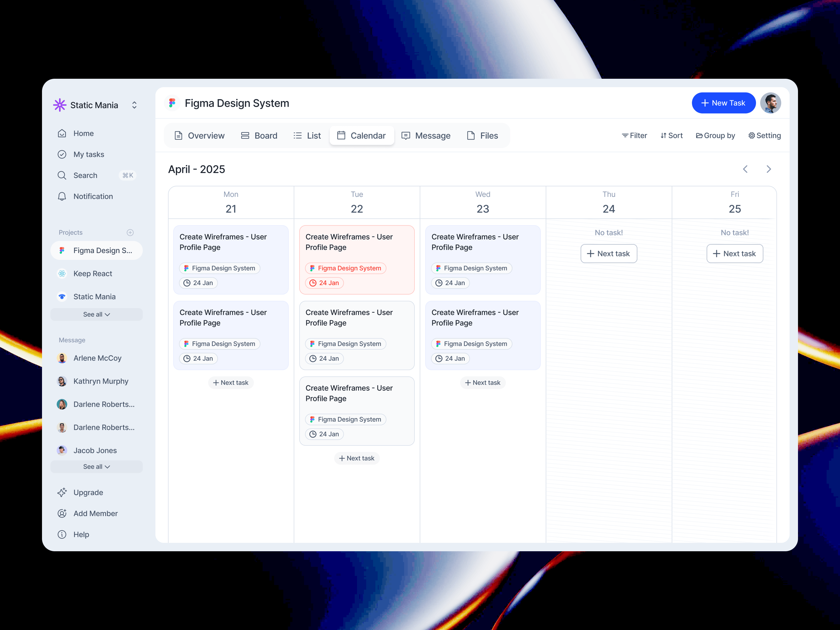
Task: Switch to Message tab
Action: (x=426, y=136)
